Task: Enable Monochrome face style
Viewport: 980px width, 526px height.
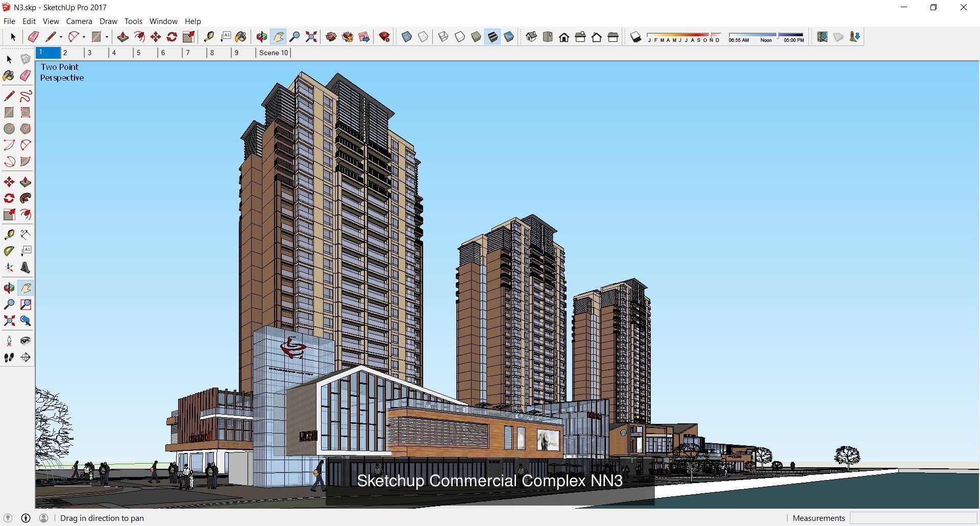Action: (x=509, y=37)
